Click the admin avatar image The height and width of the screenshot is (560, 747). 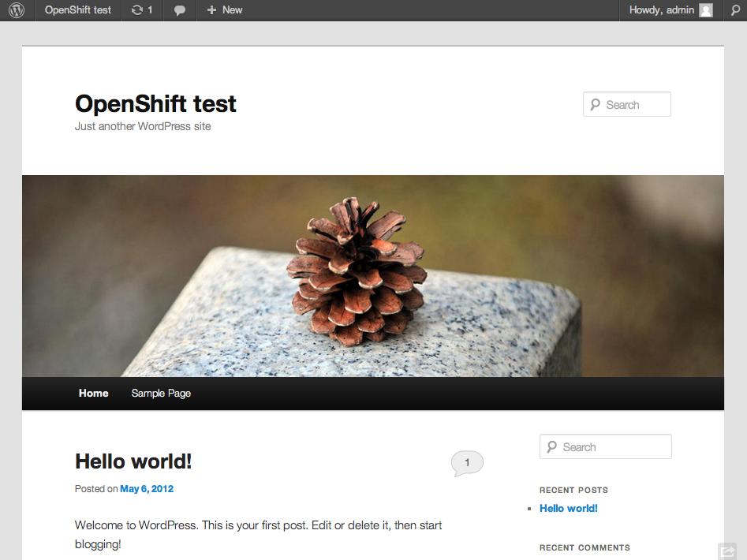705,10
